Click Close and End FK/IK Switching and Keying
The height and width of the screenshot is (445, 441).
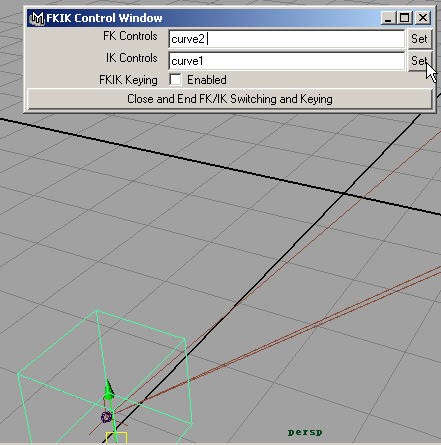[230, 99]
